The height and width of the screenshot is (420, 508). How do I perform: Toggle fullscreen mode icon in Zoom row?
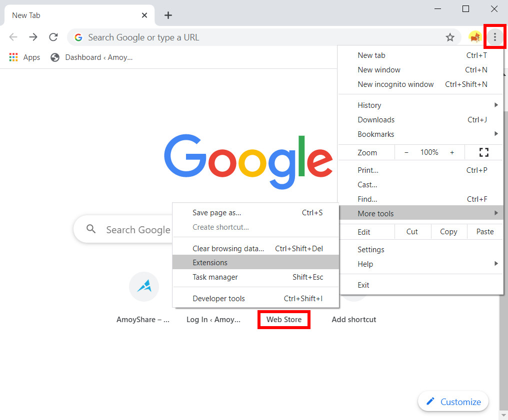click(483, 152)
